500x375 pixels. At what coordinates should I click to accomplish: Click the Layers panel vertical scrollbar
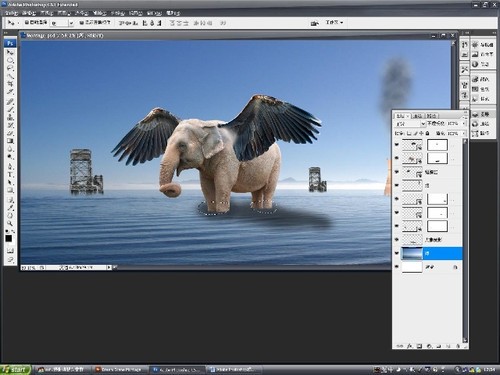[x=465, y=241]
